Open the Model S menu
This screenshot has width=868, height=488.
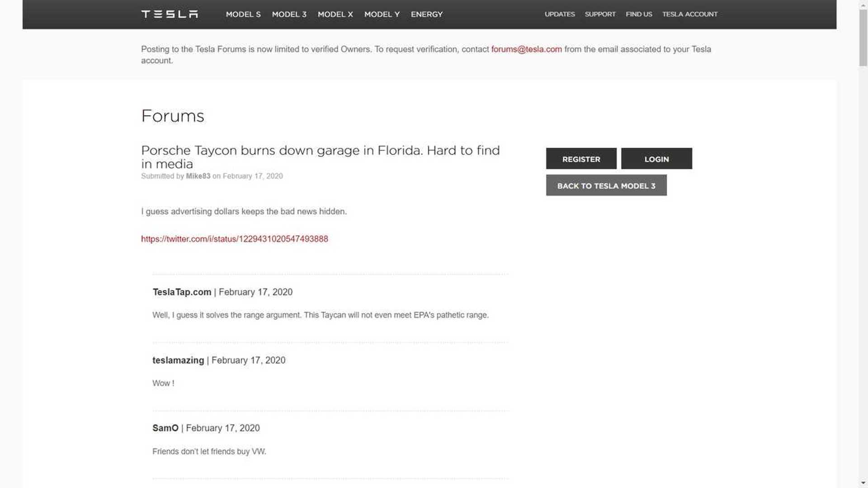point(243,14)
